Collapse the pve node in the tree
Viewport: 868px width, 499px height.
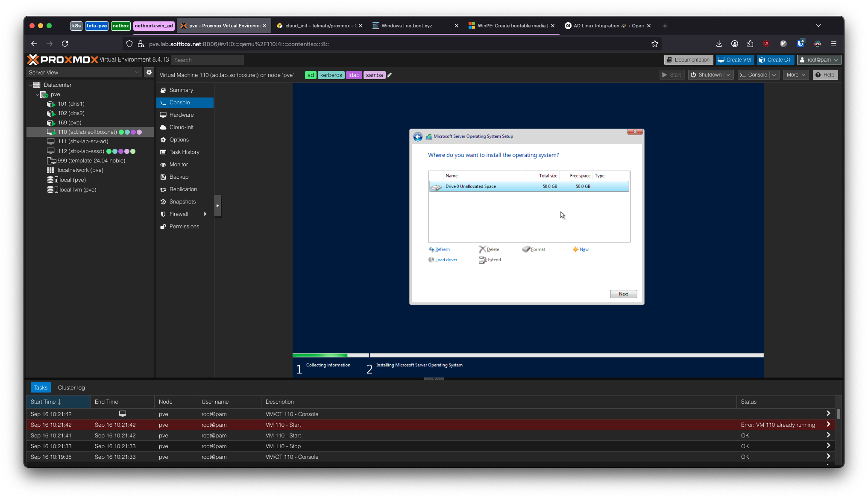tap(38, 94)
